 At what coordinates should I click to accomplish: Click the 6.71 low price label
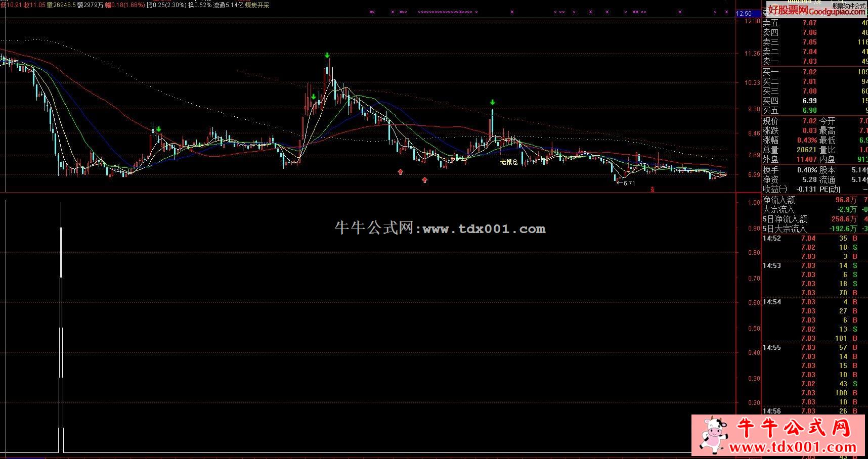pos(629,183)
